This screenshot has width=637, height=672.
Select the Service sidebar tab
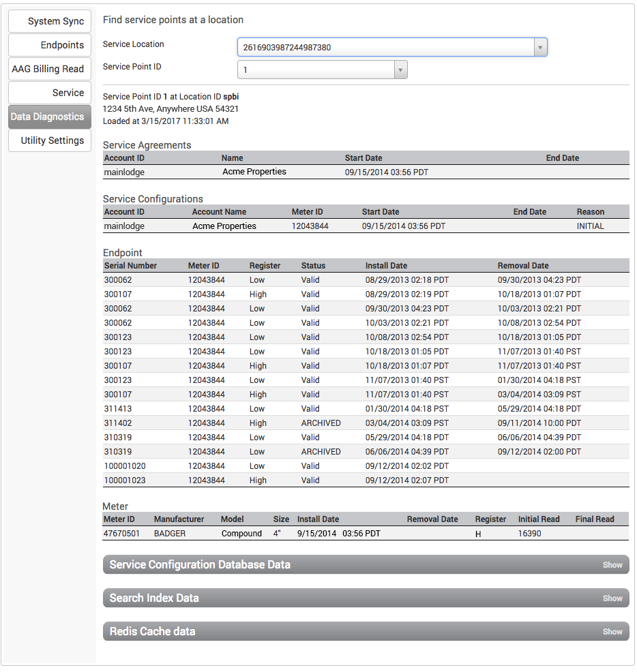[49, 93]
